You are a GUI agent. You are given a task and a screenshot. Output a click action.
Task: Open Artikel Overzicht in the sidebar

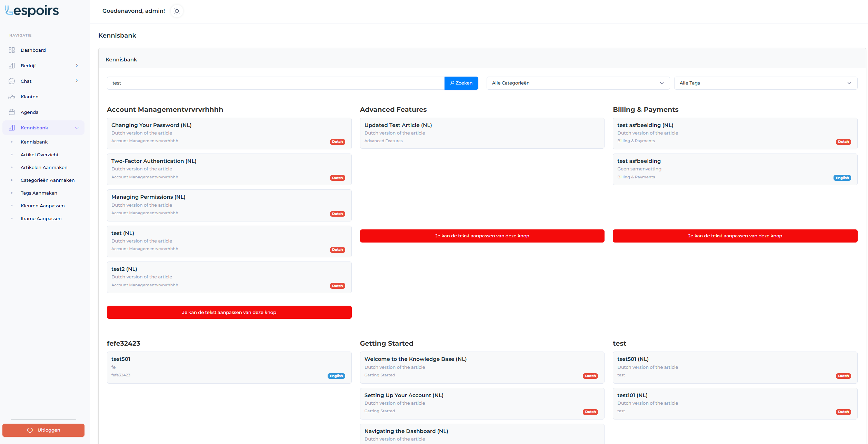tap(40, 155)
